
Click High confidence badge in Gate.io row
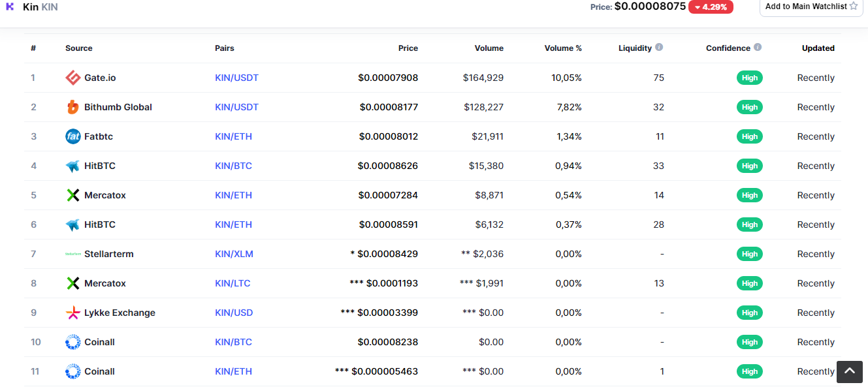[x=750, y=78]
